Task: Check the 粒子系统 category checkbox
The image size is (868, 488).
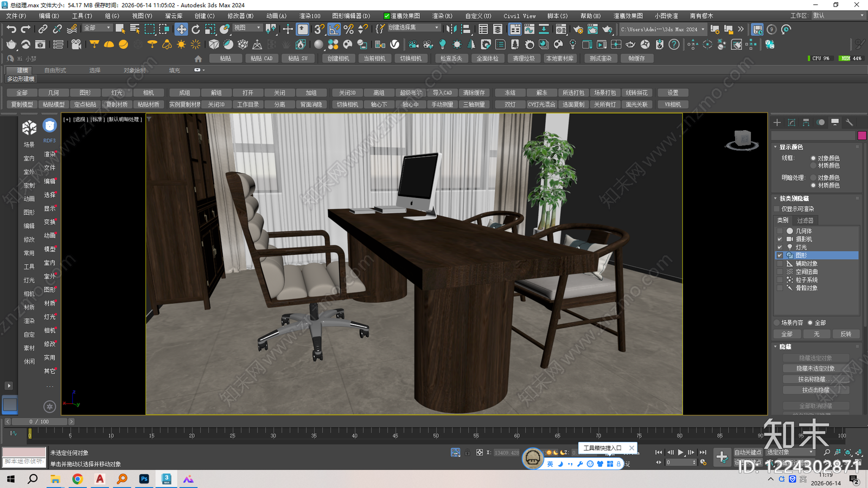Action: pos(780,280)
